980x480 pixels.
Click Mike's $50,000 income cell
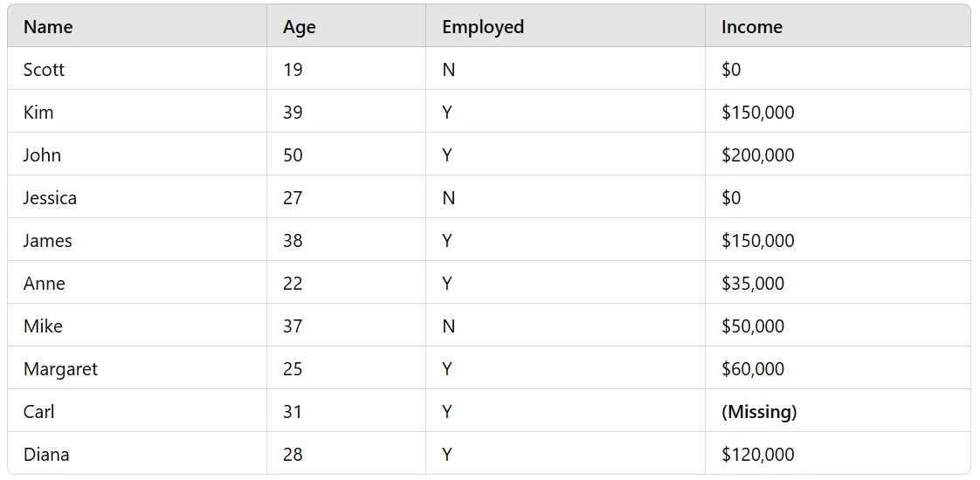(838, 326)
